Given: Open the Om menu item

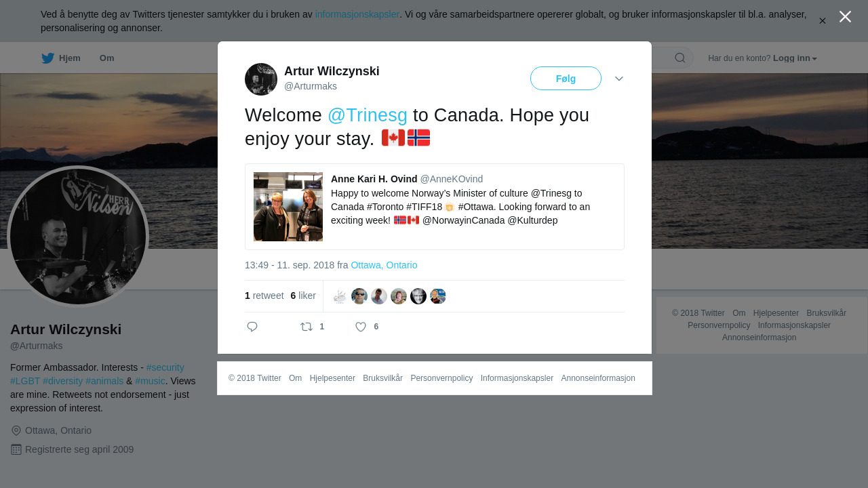Looking at the screenshot, I should (106, 58).
